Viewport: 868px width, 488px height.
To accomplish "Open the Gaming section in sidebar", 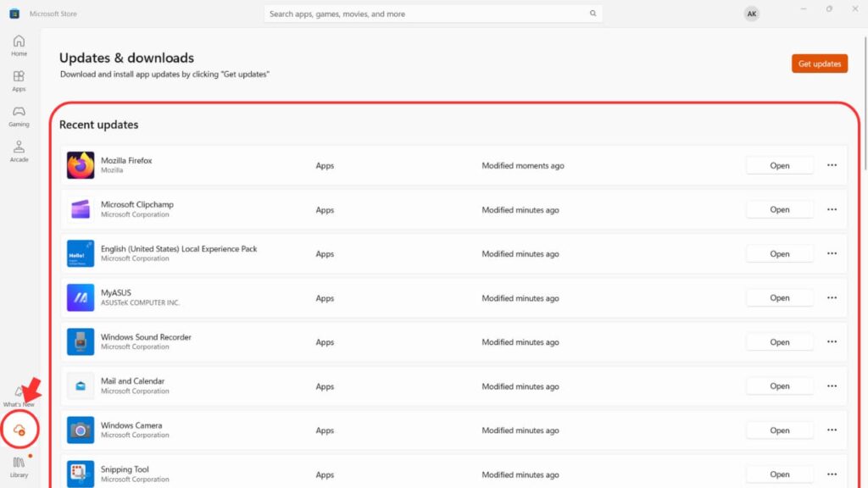I will point(19,116).
